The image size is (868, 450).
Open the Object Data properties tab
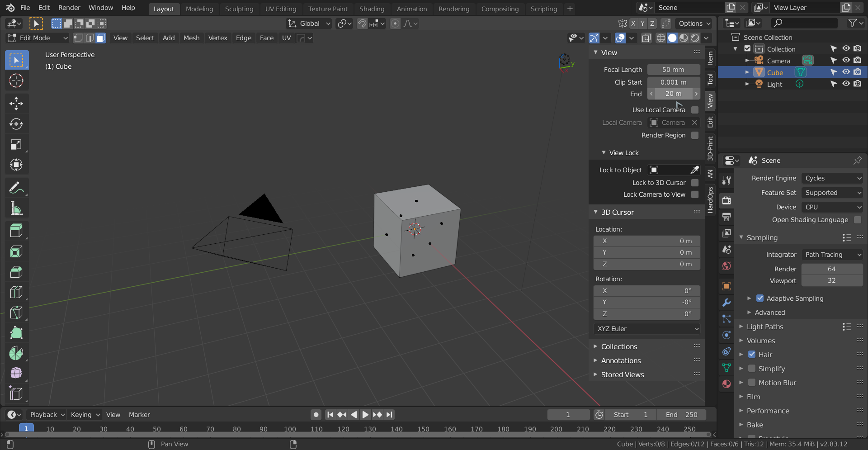726,368
